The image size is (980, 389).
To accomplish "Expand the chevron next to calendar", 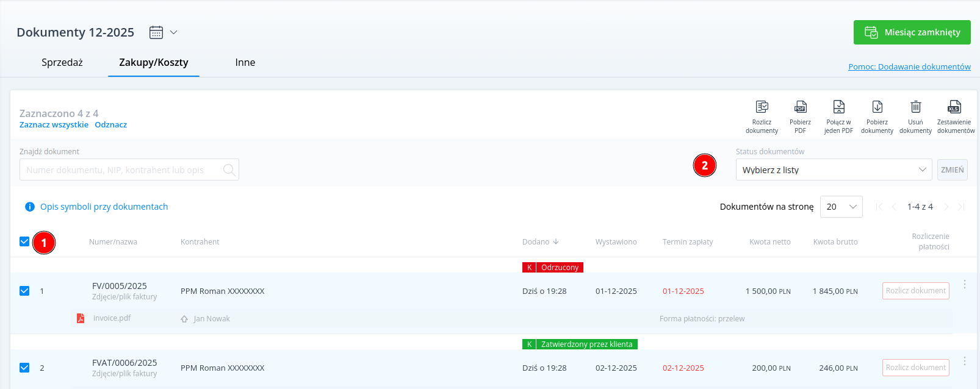I will [x=173, y=32].
